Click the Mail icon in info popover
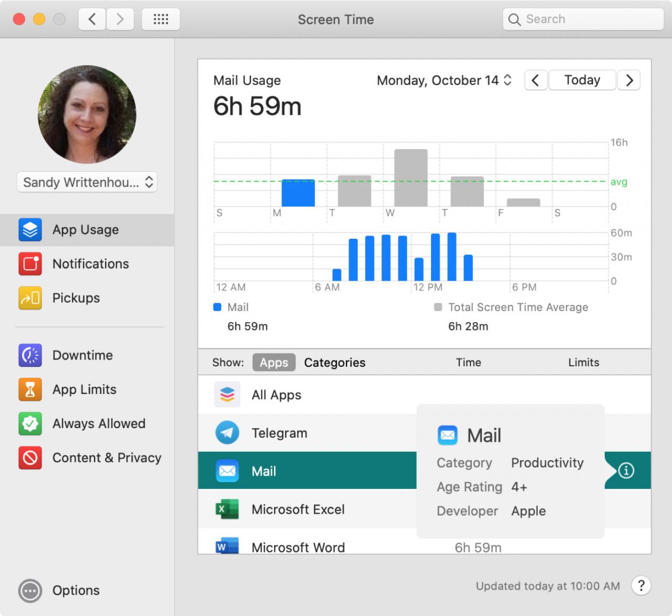 point(447,436)
